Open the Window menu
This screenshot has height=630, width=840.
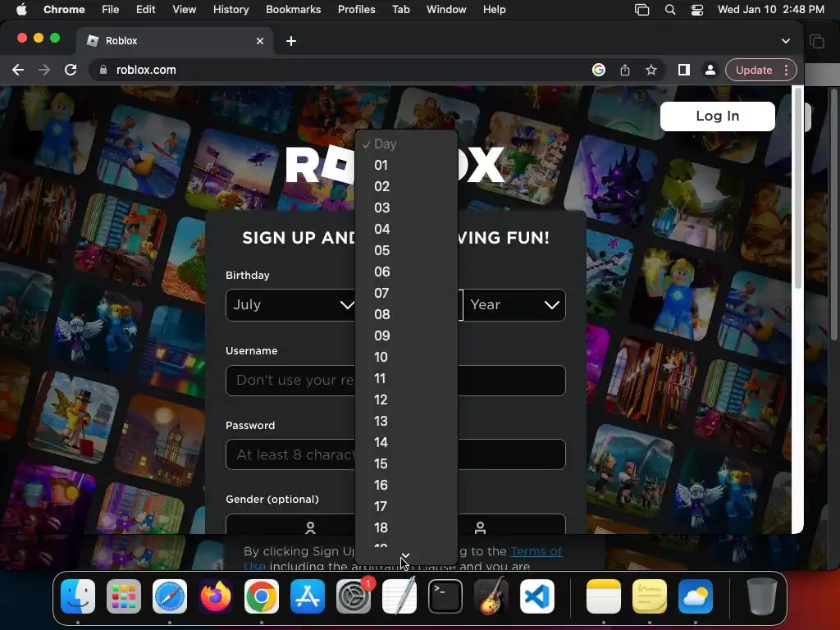pos(446,10)
